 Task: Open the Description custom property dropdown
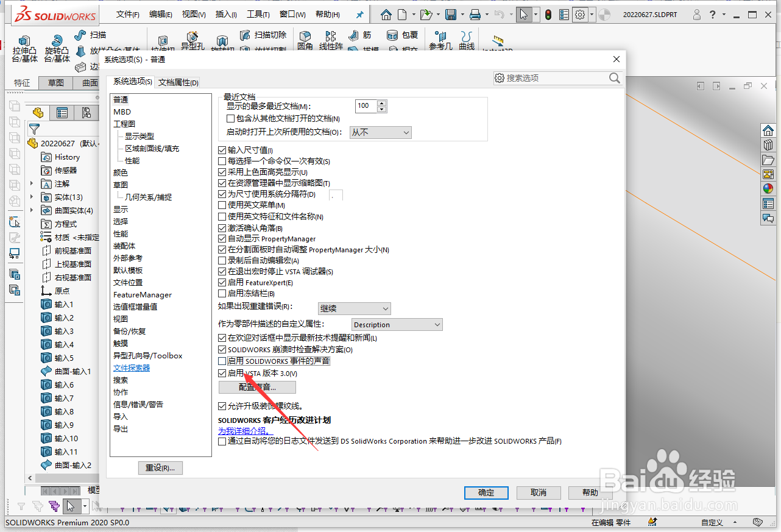[x=397, y=325]
